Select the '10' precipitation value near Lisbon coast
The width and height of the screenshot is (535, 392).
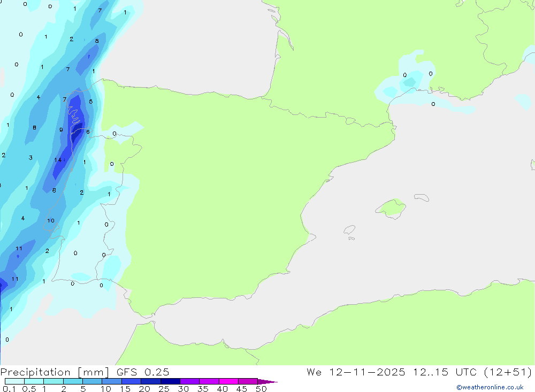click(50, 220)
